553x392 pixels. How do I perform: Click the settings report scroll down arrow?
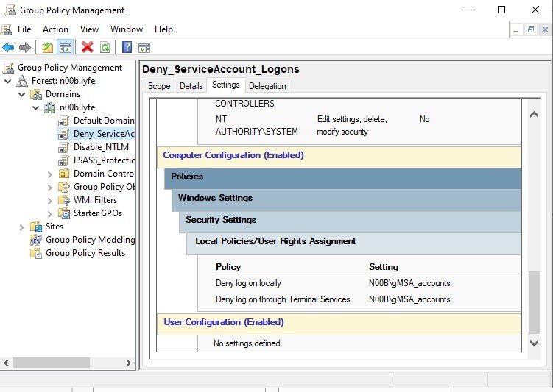[x=534, y=343]
